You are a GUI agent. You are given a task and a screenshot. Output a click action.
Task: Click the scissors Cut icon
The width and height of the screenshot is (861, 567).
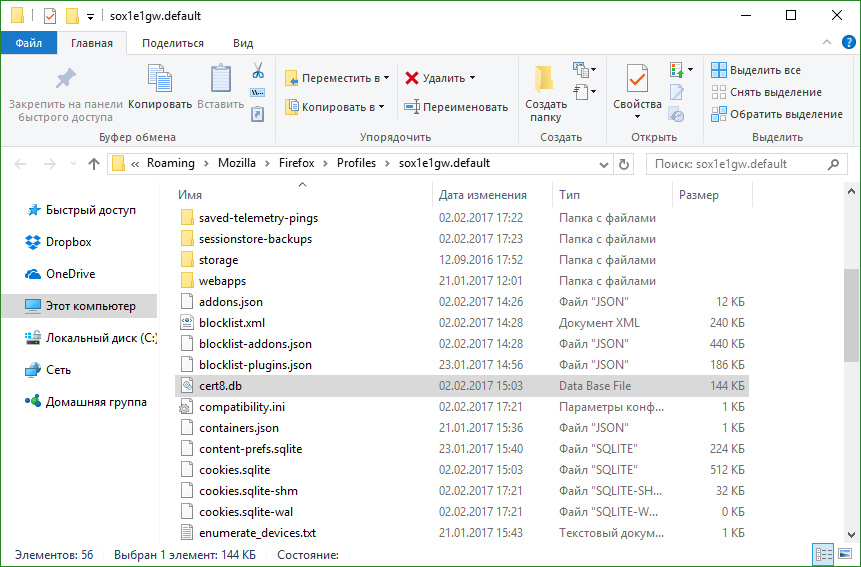pos(257,71)
